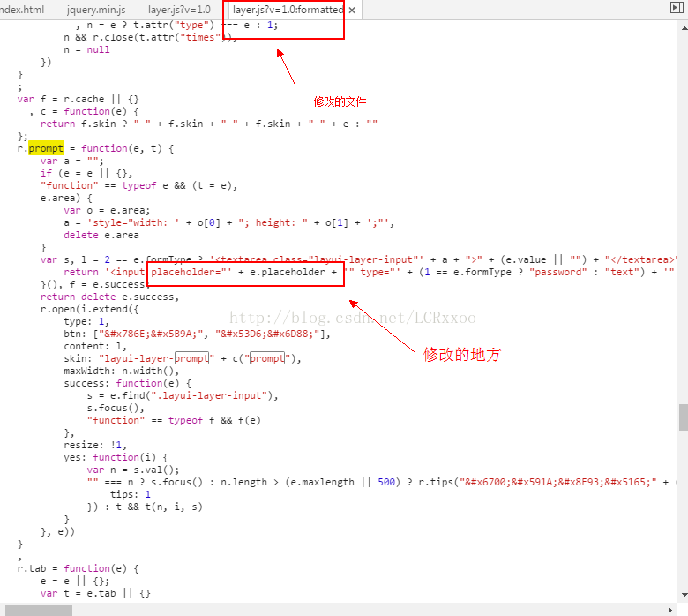Click the vertical scrollbar down arrow
688x616 pixels.
(x=684, y=595)
